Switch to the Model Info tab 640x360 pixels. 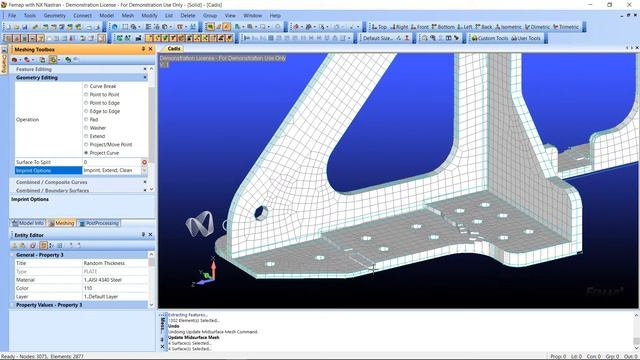pos(28,223)
